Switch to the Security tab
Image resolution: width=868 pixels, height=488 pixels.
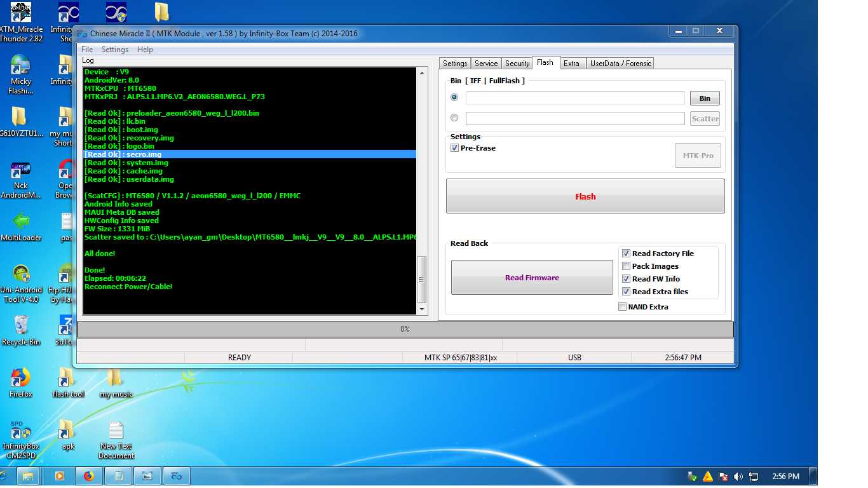pos(517,64)
